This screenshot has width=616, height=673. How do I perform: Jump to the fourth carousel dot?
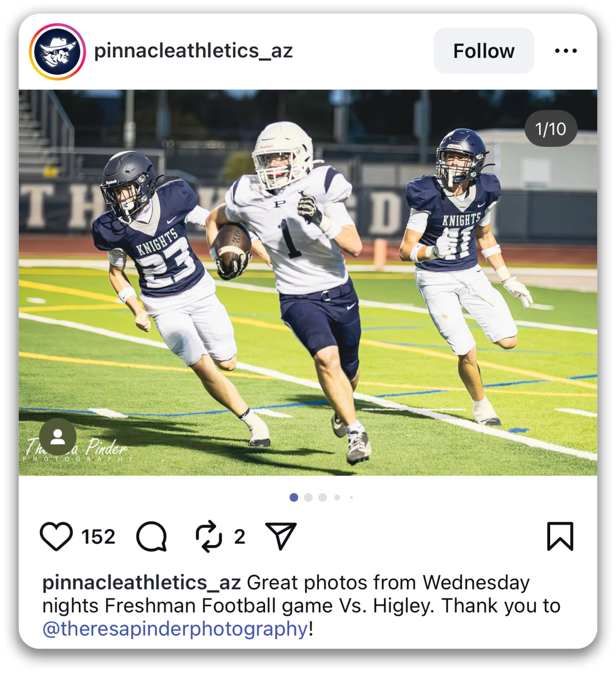pyautogui.click(x=337, y=497)
